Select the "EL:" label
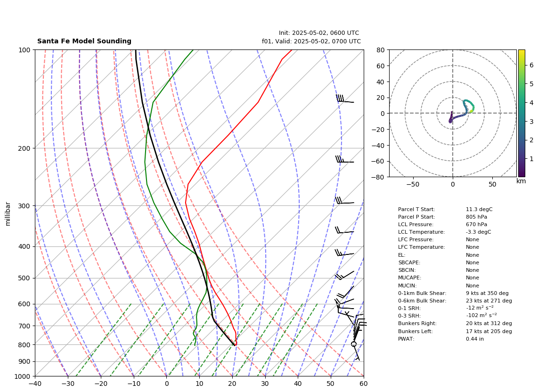The height and width of the screenshot is (392, 538). point(401,255)
